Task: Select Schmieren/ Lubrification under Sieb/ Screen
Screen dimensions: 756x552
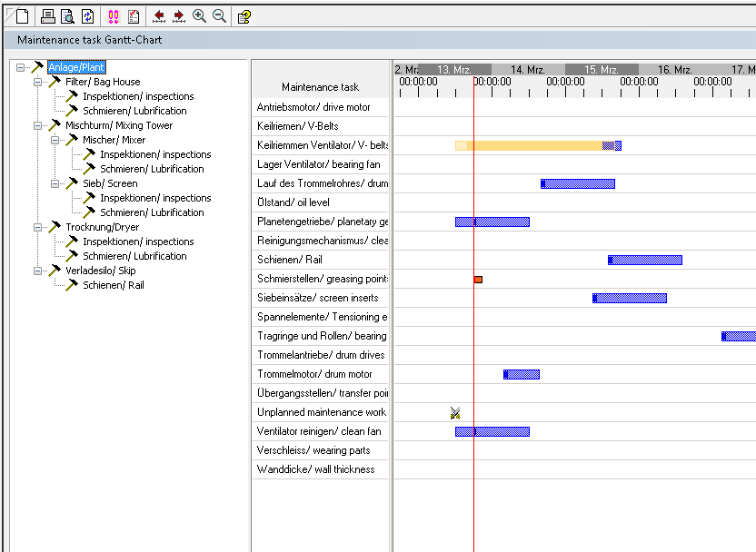Action: 152,212
